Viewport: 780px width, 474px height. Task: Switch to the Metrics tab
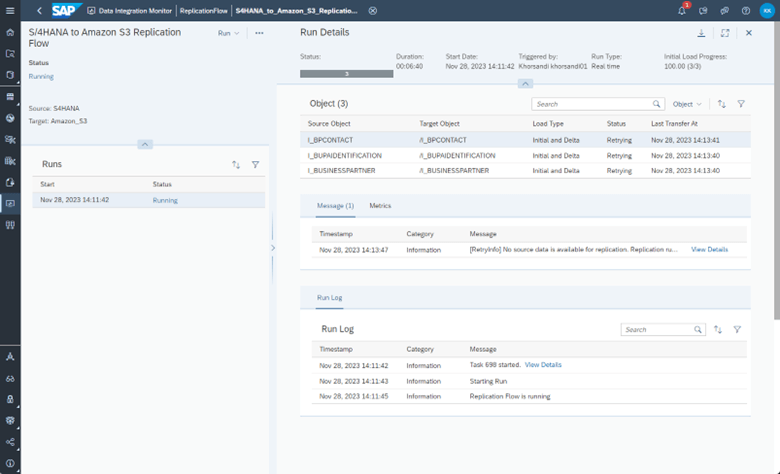[380, 206]
